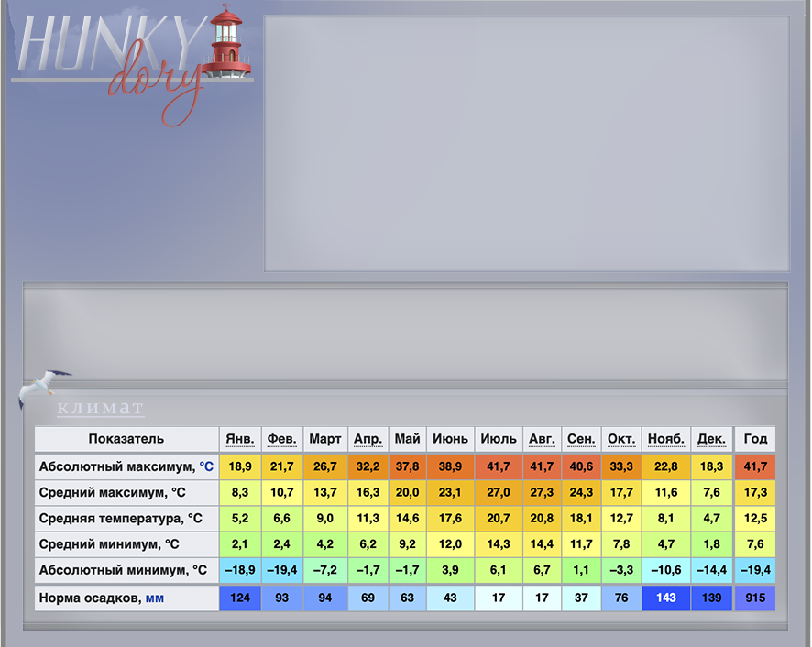812x647 pixels.
Task: Select the «Средняя температура, °C» row label
Action: (121, 519)
